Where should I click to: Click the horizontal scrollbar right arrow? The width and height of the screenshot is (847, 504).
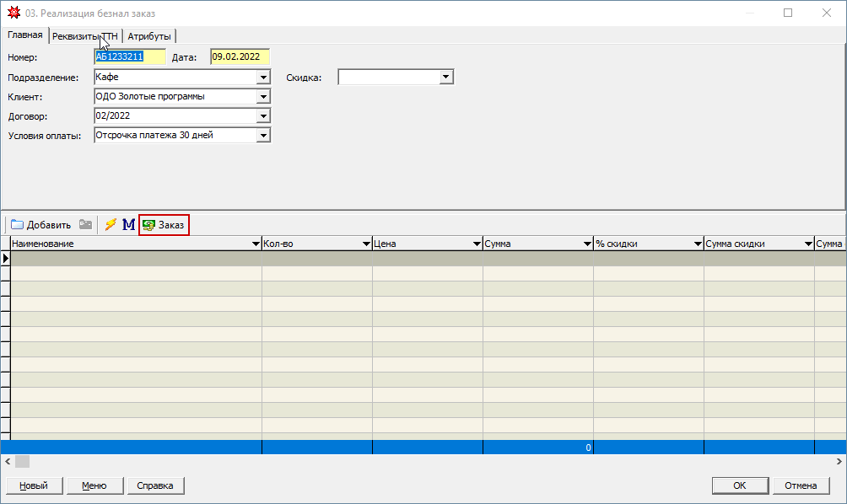click(x=839, y=462)
